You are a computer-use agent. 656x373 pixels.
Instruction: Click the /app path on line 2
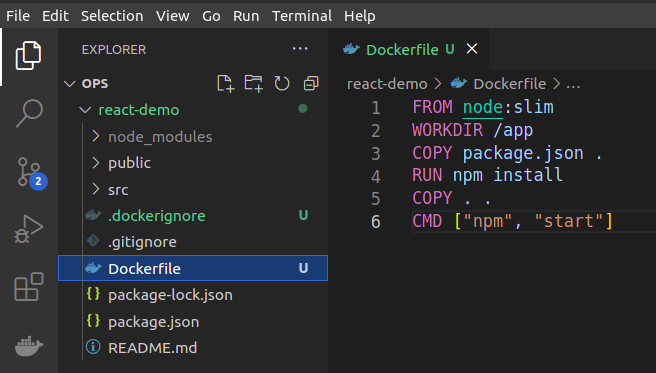point(513,130)
